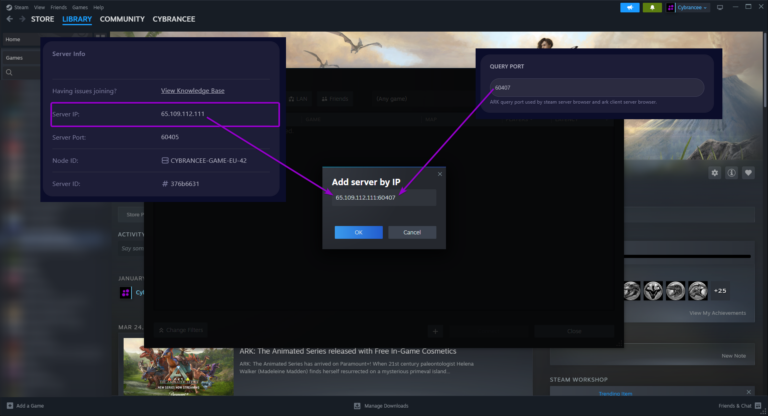
Task: Close the Steam Workshop trending item panel
Action: pyautogui.click(x=748, y=392)
